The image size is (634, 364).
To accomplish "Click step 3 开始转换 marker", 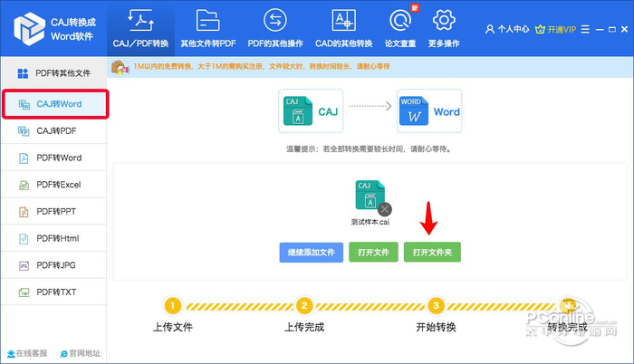I will 436,306.
